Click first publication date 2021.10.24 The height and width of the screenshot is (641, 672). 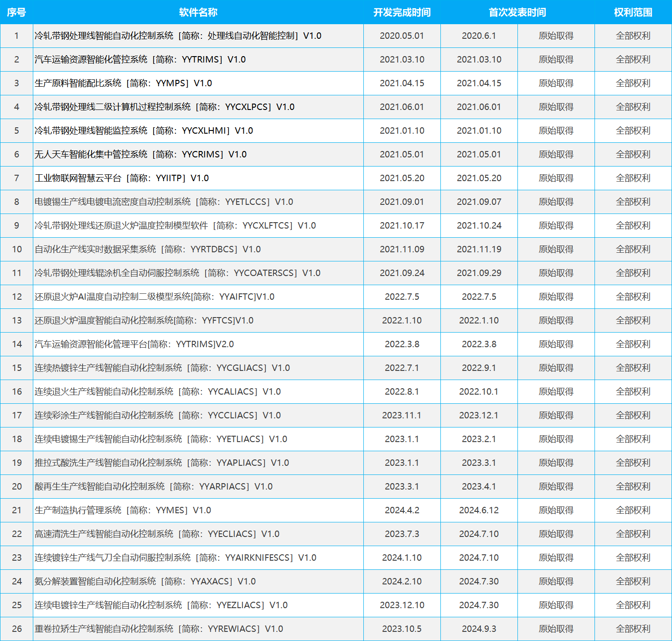point(479,226)
